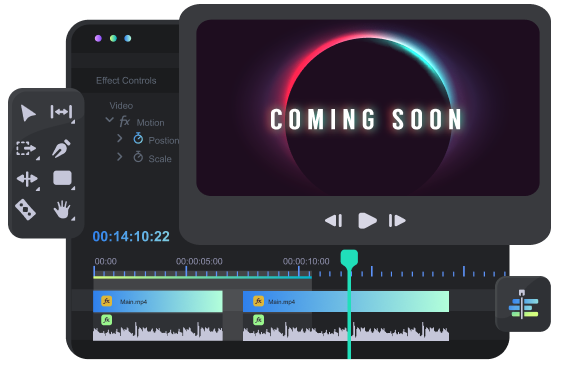Click the green fx badge on first audio clip

pyautogui.click(x=107, y=320)
